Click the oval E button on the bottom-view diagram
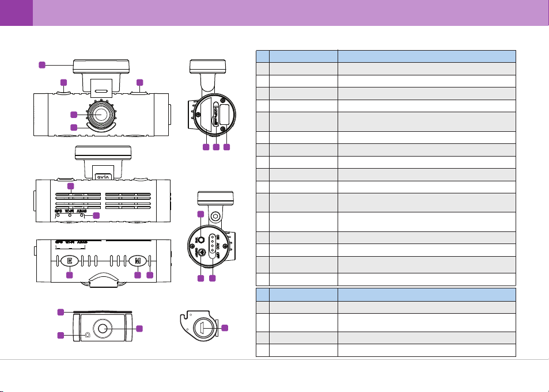The height and width of the screenshot is (392, 549). (70, 261)
